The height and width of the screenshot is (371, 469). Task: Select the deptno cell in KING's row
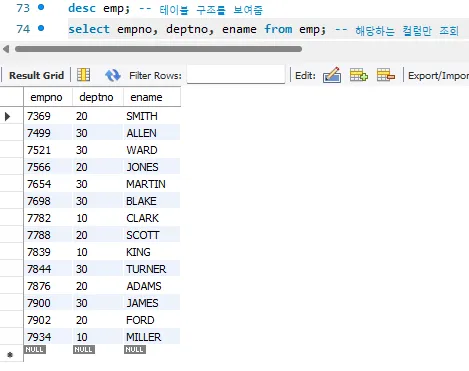coord(98,252)
